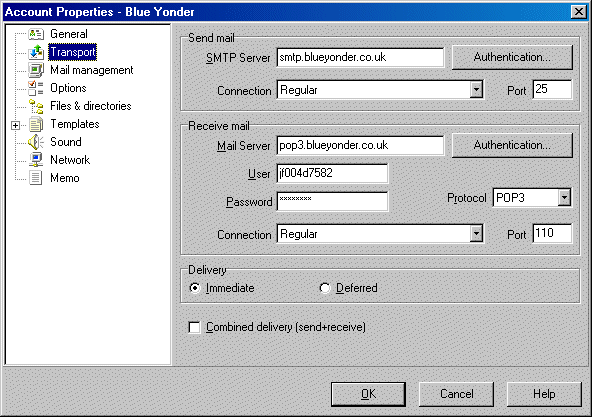
Task: Close the Account Properties dialog
Action: (579, 12)
